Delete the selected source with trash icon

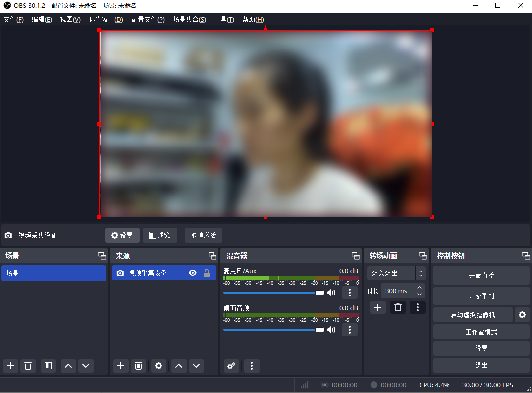[139, 366]
